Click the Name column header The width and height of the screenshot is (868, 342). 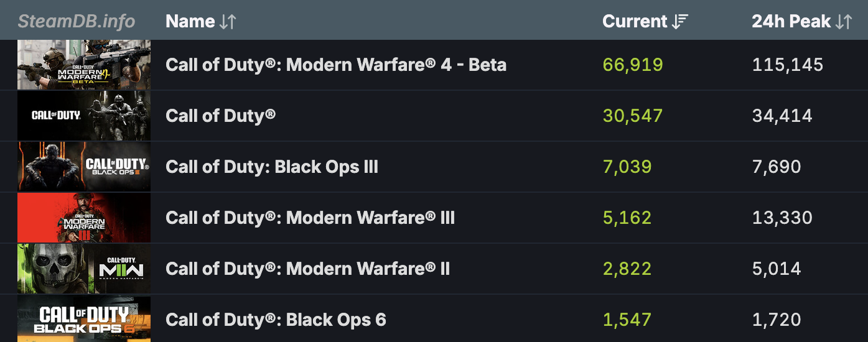tap(190, 22)
